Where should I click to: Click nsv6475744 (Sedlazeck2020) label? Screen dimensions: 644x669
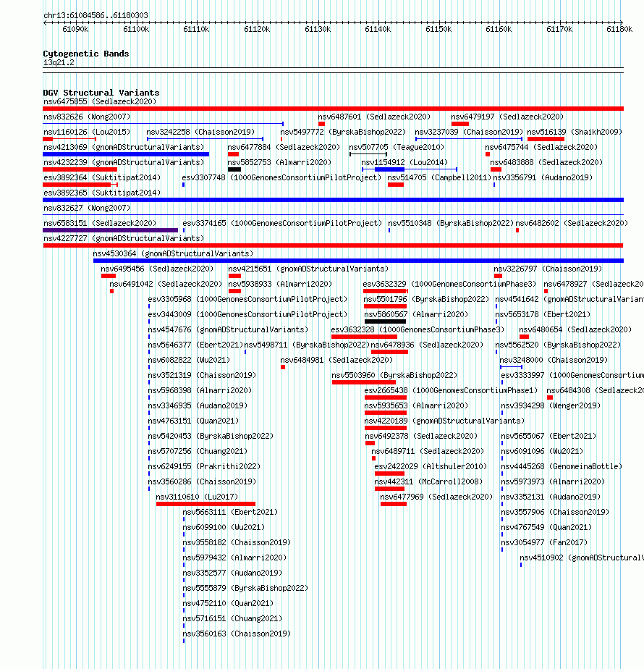coord(541,147)
